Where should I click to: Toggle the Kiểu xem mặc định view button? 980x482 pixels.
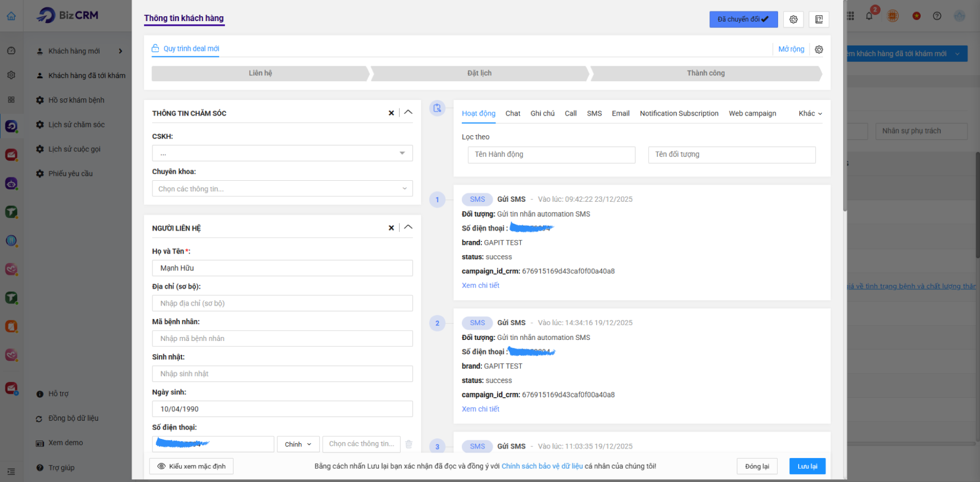tap(191, 466)
